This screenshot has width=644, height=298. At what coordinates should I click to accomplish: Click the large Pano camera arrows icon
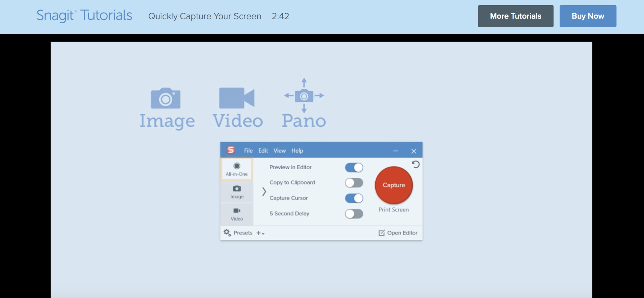304,96
